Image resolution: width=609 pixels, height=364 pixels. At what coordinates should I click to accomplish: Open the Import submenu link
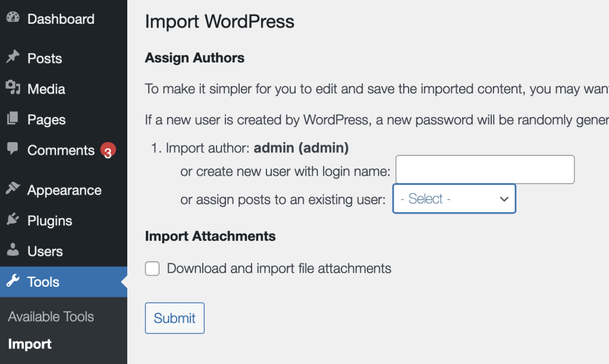[x=30, y=344]
